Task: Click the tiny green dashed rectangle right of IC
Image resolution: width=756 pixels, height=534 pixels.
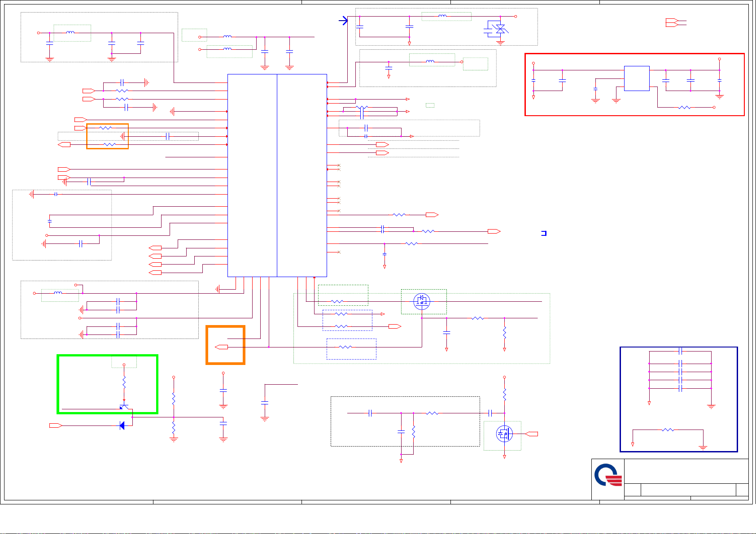Action: (430, 105)
